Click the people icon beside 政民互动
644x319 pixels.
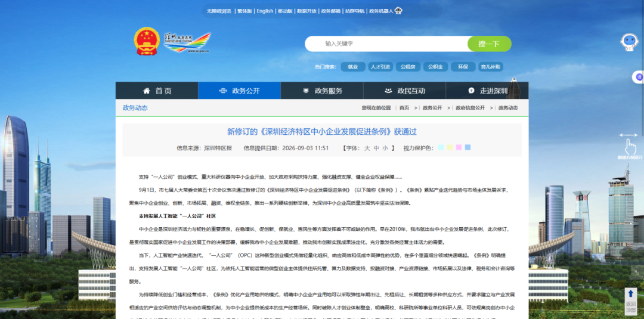coord(388,91)
